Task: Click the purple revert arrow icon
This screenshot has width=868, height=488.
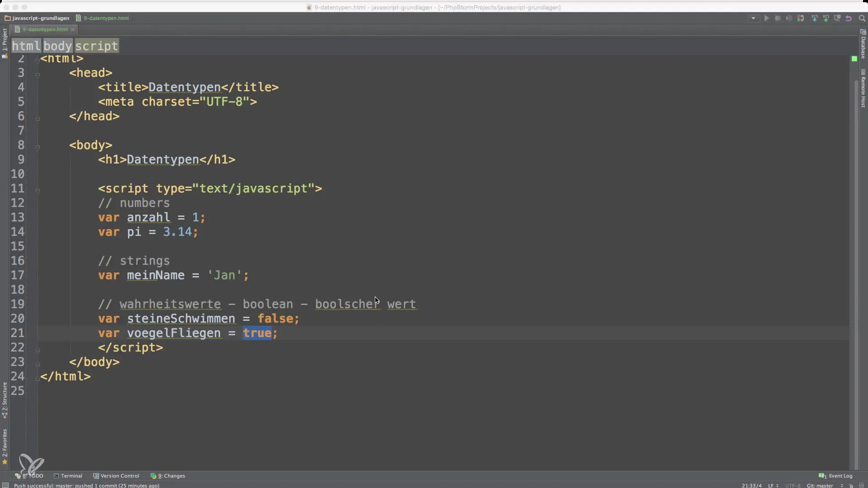Action: [x=849, y=19]
